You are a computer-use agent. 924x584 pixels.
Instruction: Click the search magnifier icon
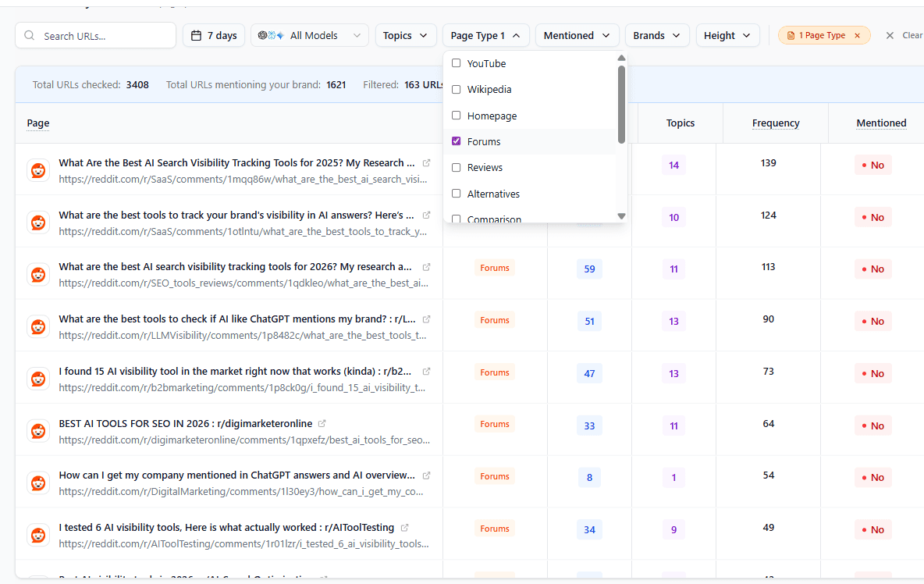pos(29,35)
